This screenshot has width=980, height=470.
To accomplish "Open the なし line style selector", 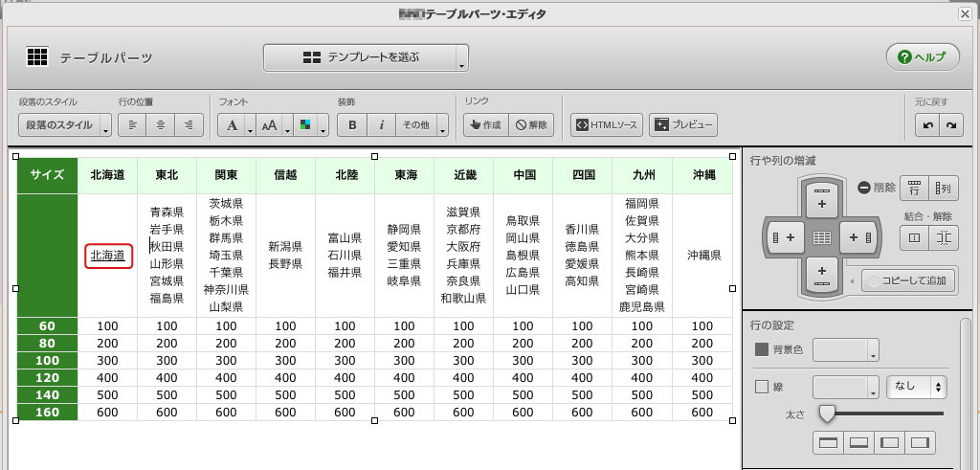I will [x=916, y=387].
